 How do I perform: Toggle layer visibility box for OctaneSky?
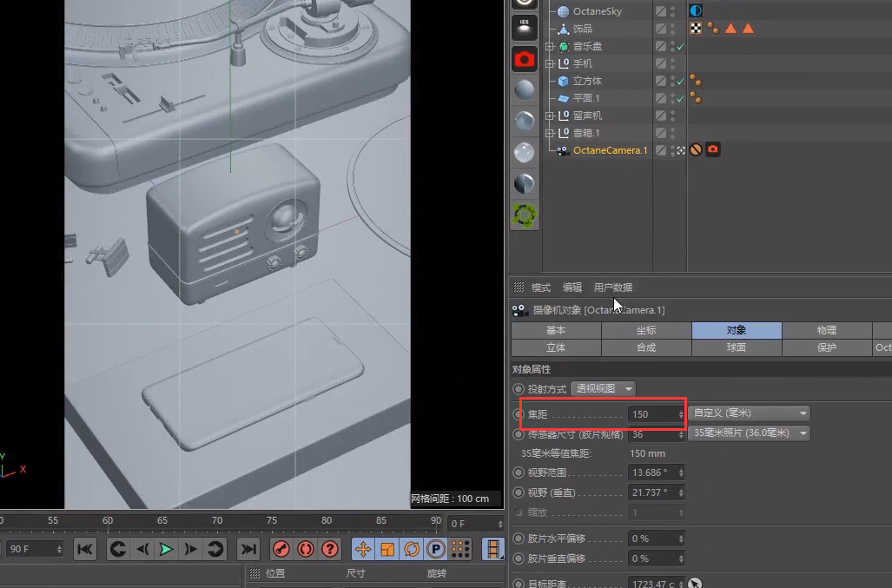[661, 11]
